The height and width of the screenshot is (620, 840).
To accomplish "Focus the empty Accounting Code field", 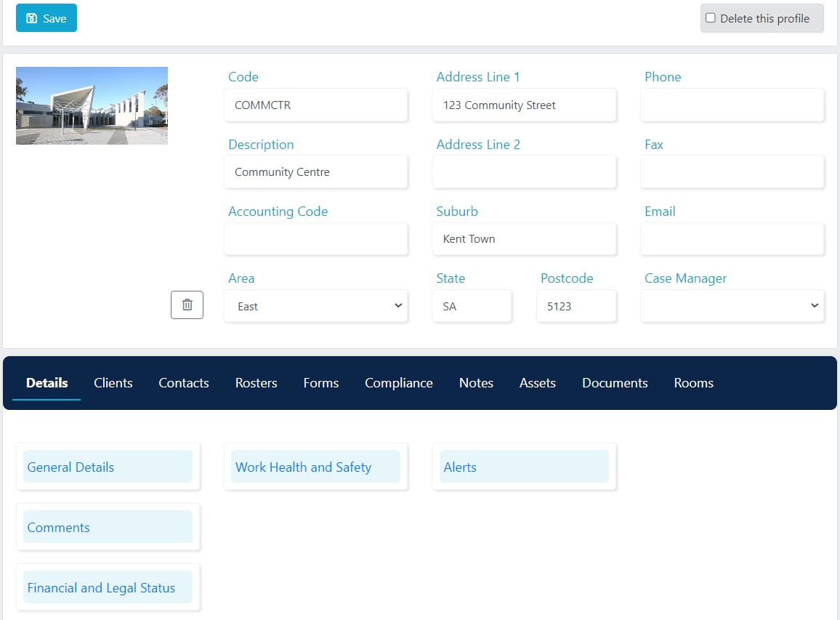I will point(316,239).
